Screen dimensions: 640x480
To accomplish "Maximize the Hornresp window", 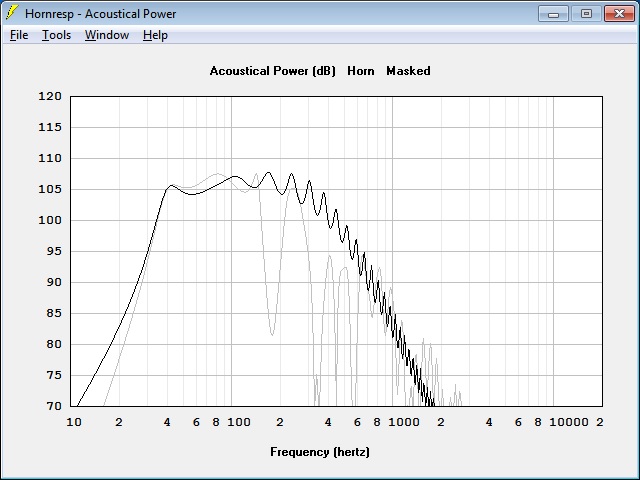I will [x=586, y=14].
